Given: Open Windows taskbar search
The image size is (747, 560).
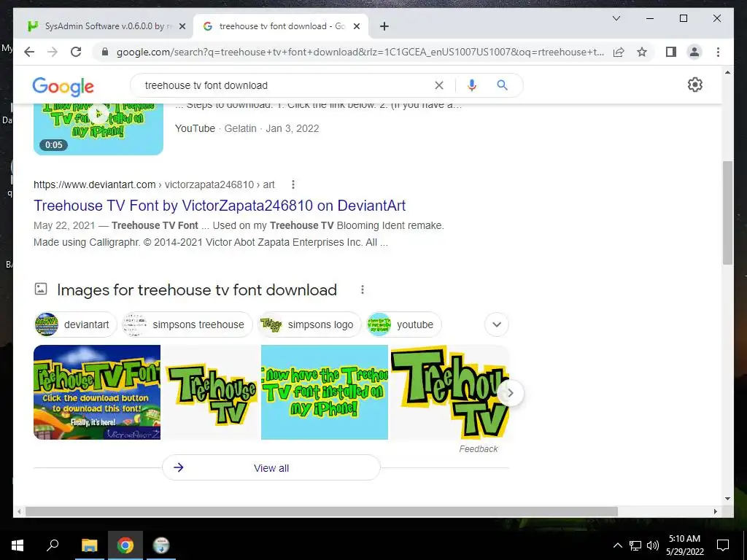Looking at the screenshot, I should coord(53,545).
